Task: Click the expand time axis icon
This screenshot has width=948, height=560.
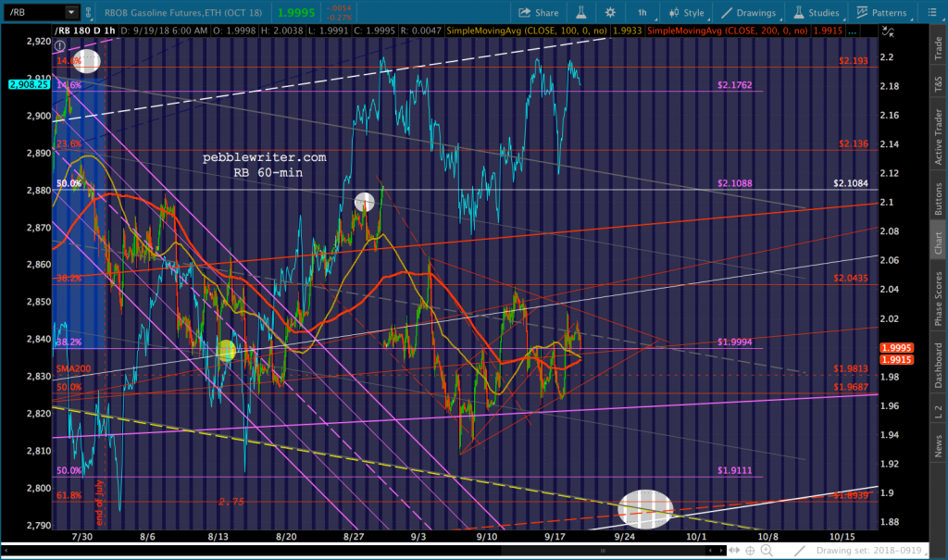Action: pos(734,551)
